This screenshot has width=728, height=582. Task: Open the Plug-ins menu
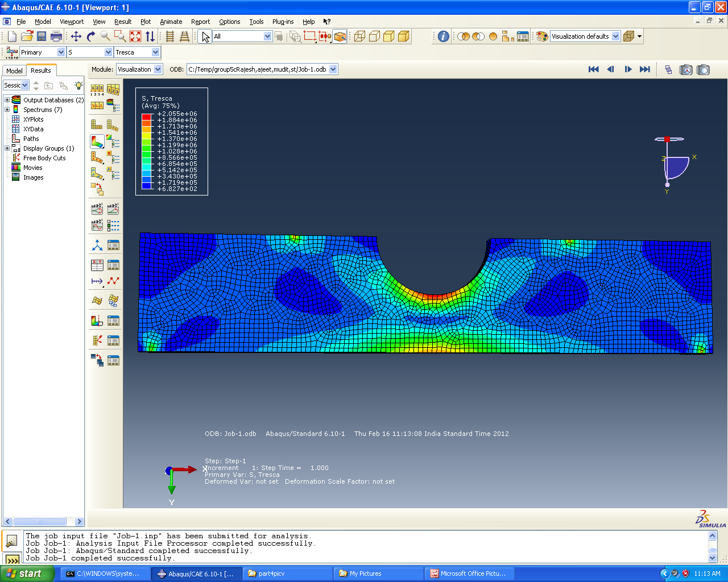(x=283, y=22)
